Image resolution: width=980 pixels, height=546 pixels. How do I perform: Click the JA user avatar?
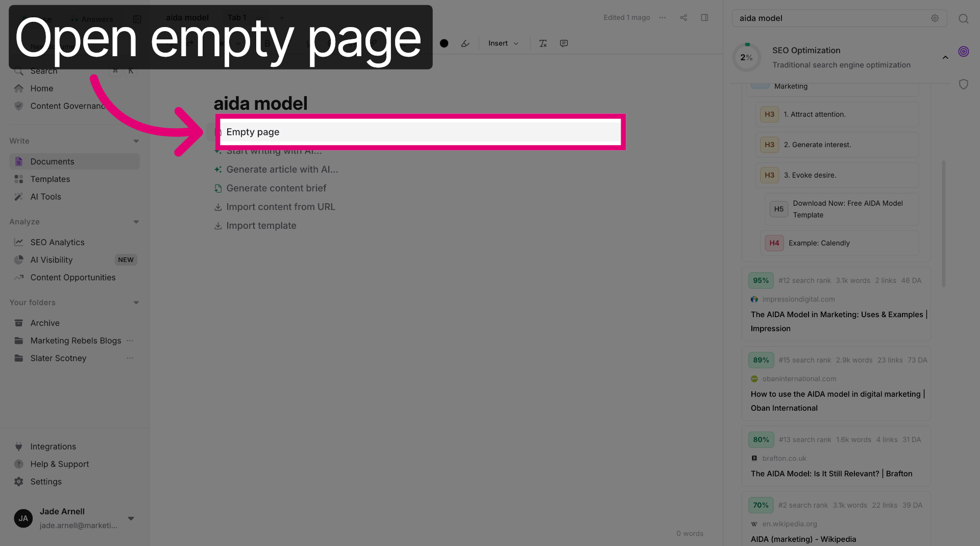click(x=23, y=518)
